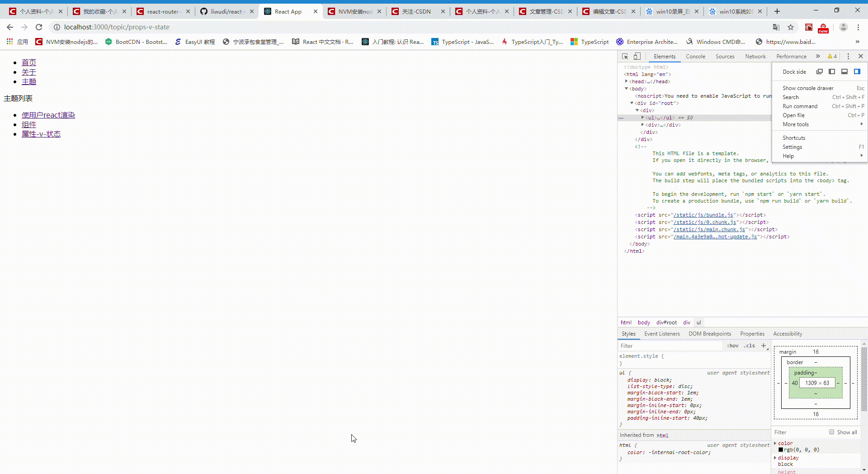Image resolution: width=868 pixels, height=474 pixels.
Task: Click the new style rule plus icon
Action: (764, 346)
